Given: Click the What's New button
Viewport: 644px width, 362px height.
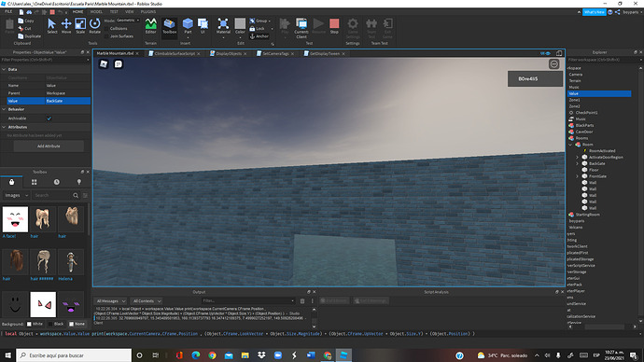Looking at the screenshot, I should pyautogui.click(x=594, y=12).
